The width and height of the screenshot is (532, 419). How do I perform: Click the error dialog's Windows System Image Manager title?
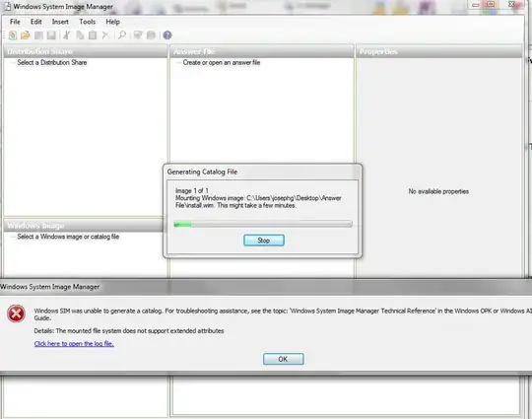(x=50, y=287)
